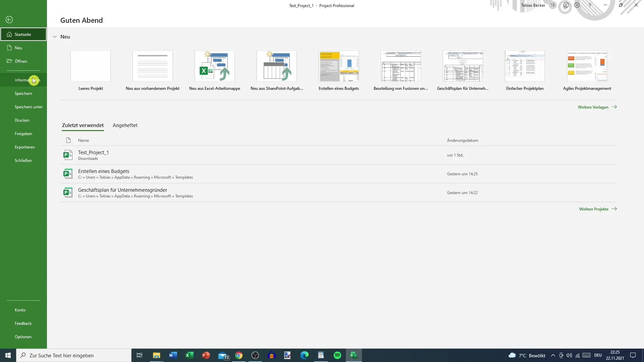Open Optionen in the sidebar menu

[x=22, y=337]
